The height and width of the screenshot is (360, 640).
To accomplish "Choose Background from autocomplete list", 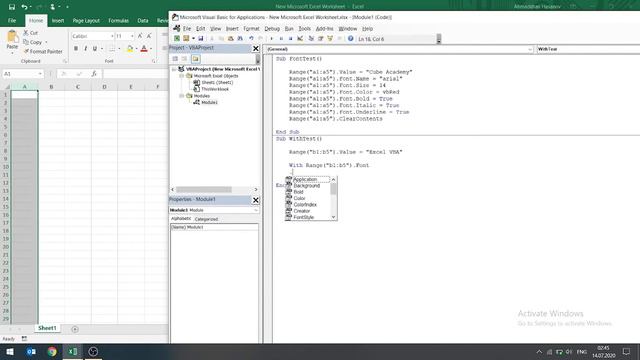I will click(x=307, y=186).
